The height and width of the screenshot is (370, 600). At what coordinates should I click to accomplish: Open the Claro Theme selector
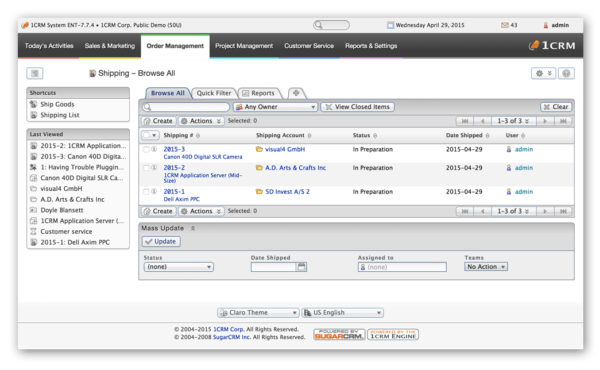(x=258, y=313)
